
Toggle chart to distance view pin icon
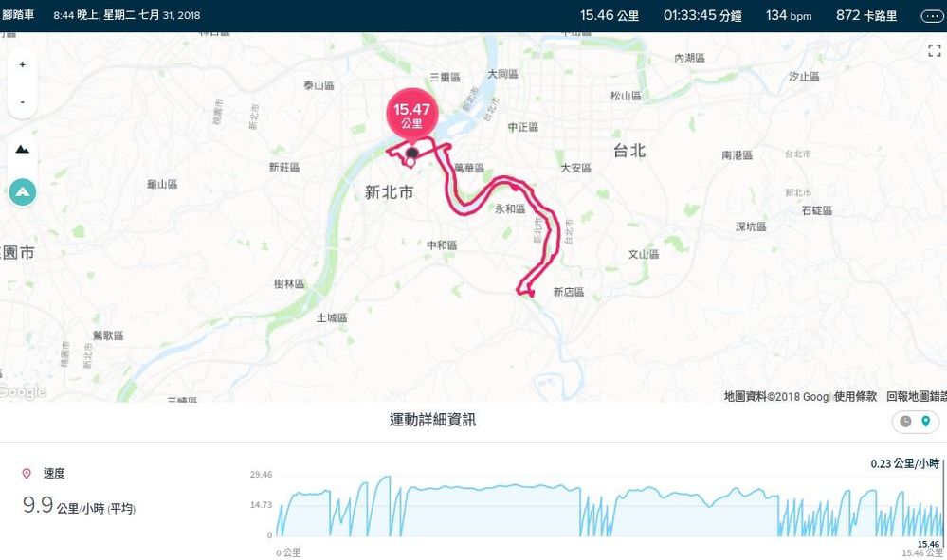[x=926, y=422]
